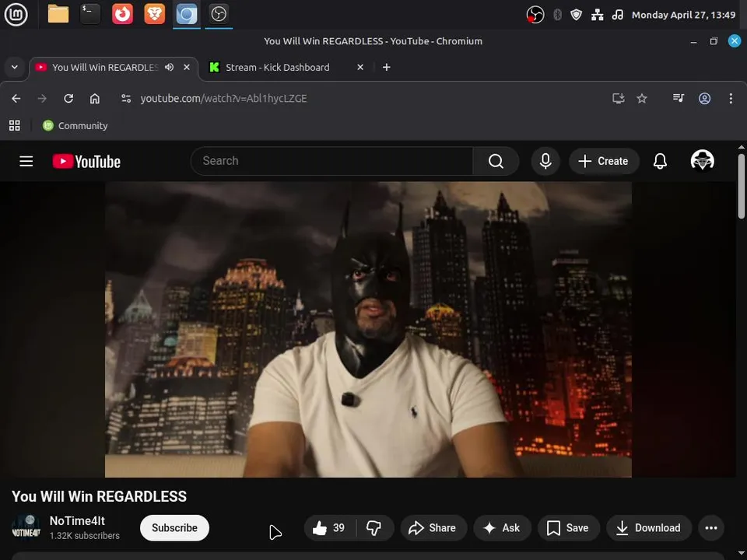
Task: Open the Ask AI button
Action: point(502,527)
